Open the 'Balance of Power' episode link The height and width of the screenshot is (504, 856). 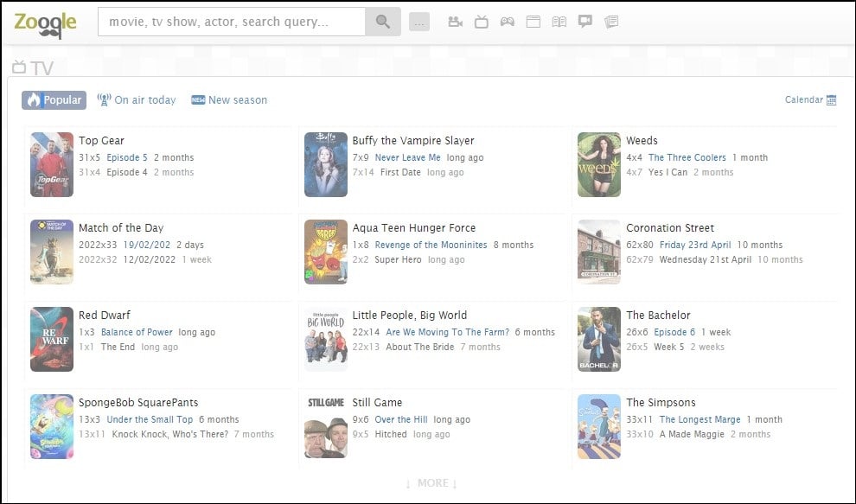tap(137, 332)
